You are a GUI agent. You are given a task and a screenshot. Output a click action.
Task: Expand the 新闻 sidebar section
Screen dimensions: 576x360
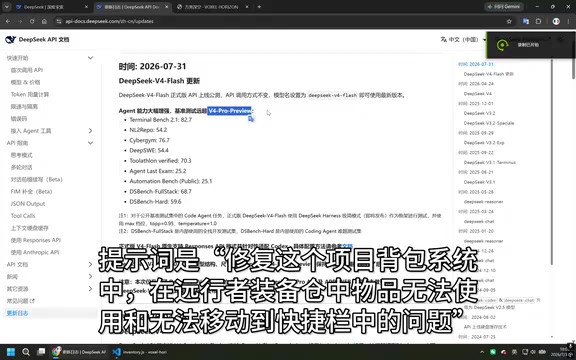click(90, 277)
